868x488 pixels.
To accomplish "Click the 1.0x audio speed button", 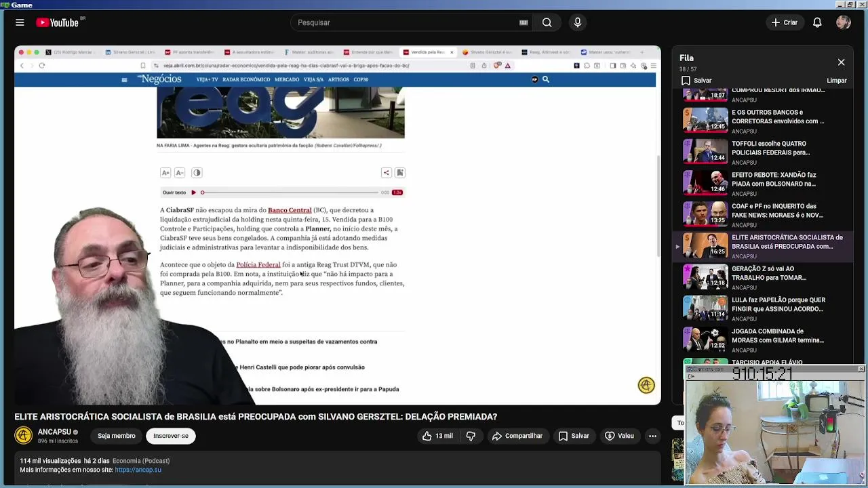I will (x=397, y=192).
